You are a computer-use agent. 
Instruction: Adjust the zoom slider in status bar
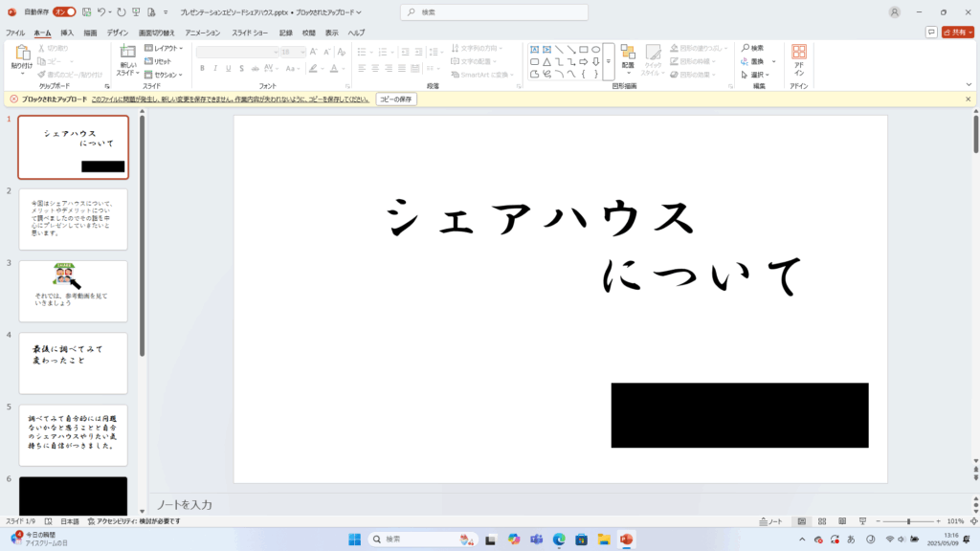pos(909,521)
